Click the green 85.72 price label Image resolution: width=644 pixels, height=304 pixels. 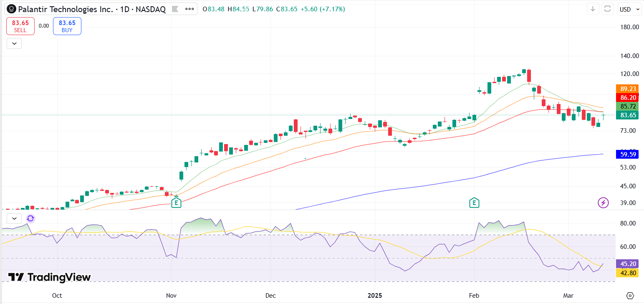tap(628, 106)
